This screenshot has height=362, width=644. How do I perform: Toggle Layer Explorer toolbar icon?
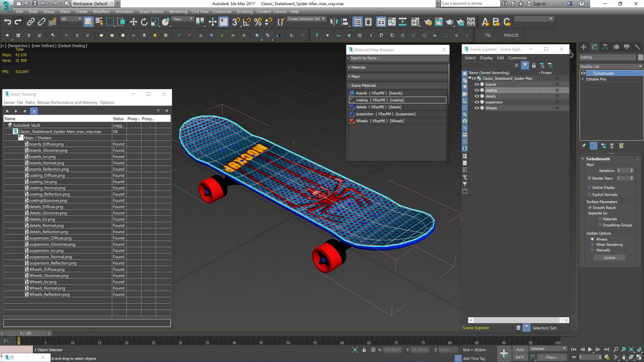(368, 22)
